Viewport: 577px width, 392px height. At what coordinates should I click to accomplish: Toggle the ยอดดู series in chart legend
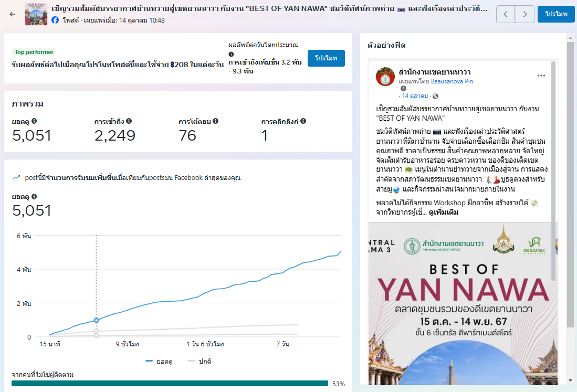pos(159,362)
